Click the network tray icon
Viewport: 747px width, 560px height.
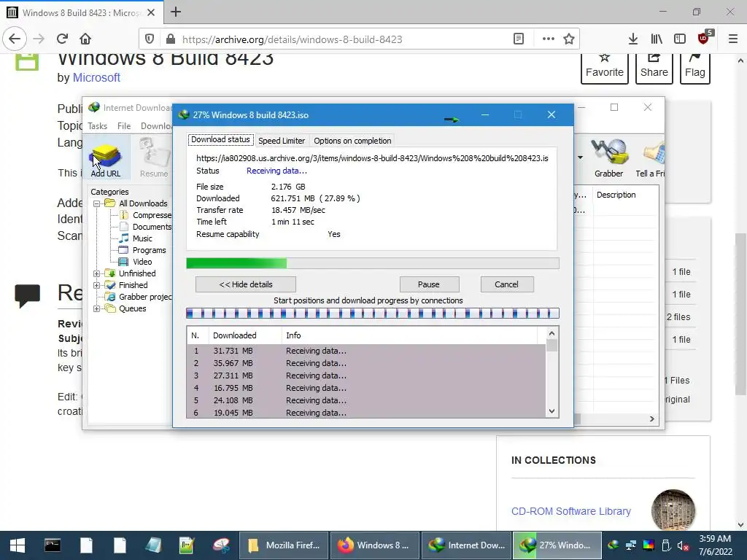[631, 545]
